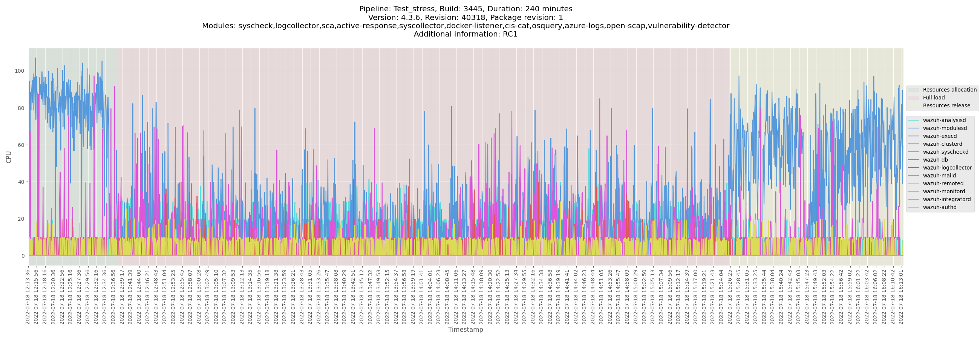Screen dimensions: 980x339
Task: Click the Resources release legend swatch
Action: (x=913, y=106)
